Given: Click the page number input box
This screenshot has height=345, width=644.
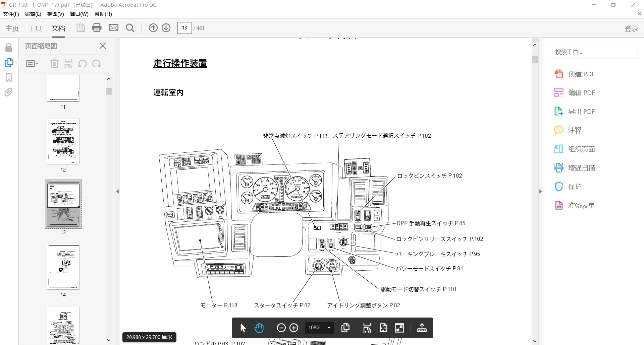Looking at the screenshot, I should 184,28.
